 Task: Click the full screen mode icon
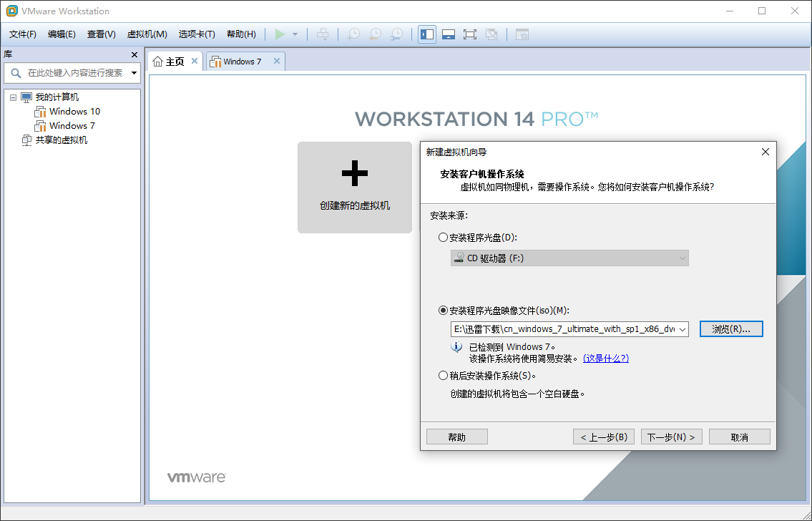[x=470, y=34]
